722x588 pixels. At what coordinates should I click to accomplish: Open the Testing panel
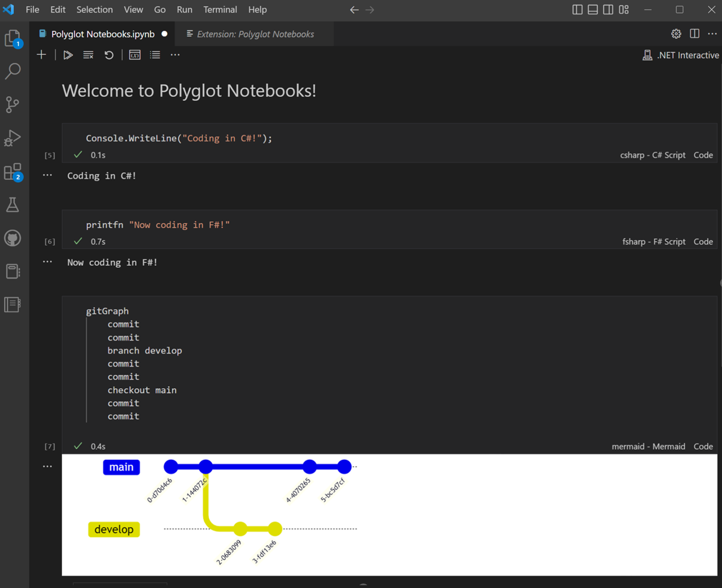point(13,205)
